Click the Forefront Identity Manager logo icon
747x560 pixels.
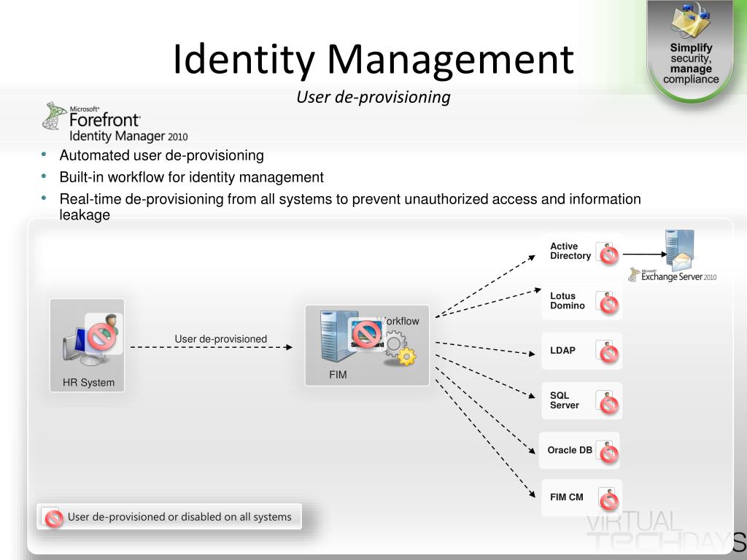pos(54,116)
